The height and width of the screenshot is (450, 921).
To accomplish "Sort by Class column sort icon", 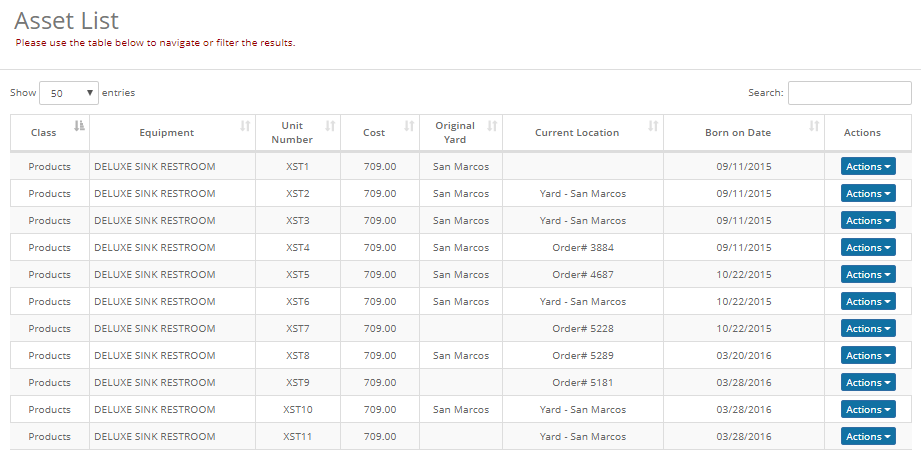I will coord(79,125).
